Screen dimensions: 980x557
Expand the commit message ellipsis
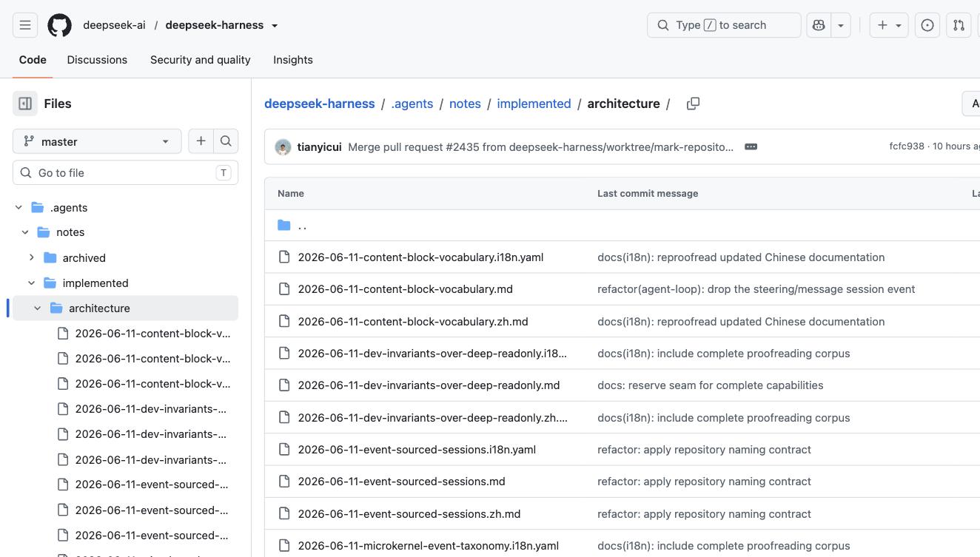coord(751,146)
